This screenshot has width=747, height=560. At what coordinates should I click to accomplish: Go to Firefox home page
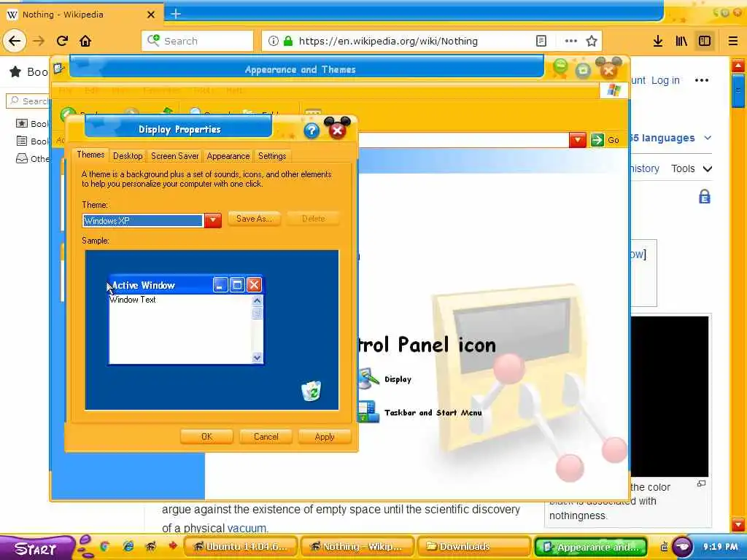click(x=85, y=41)
